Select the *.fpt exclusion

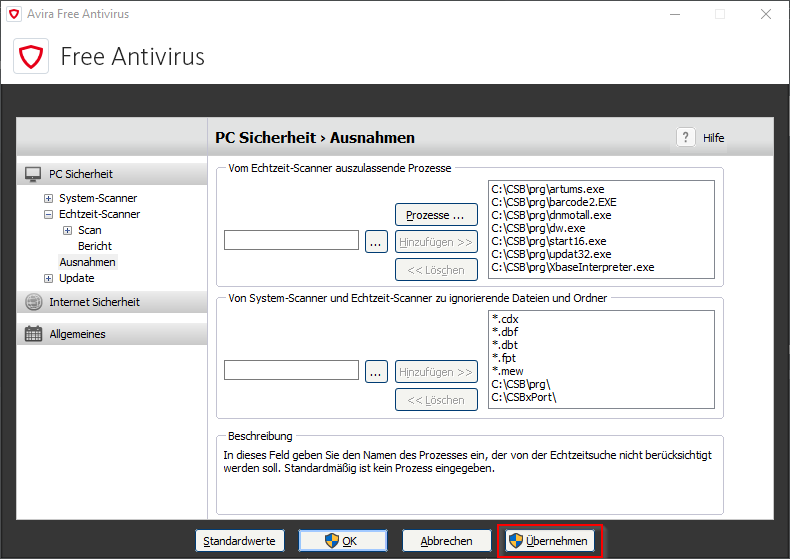(504, 359)
